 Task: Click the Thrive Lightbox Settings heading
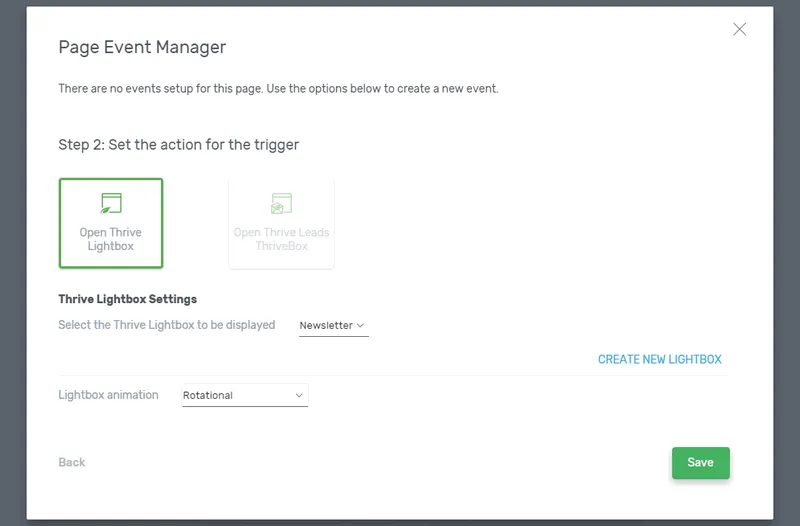(x=128, y=299)
